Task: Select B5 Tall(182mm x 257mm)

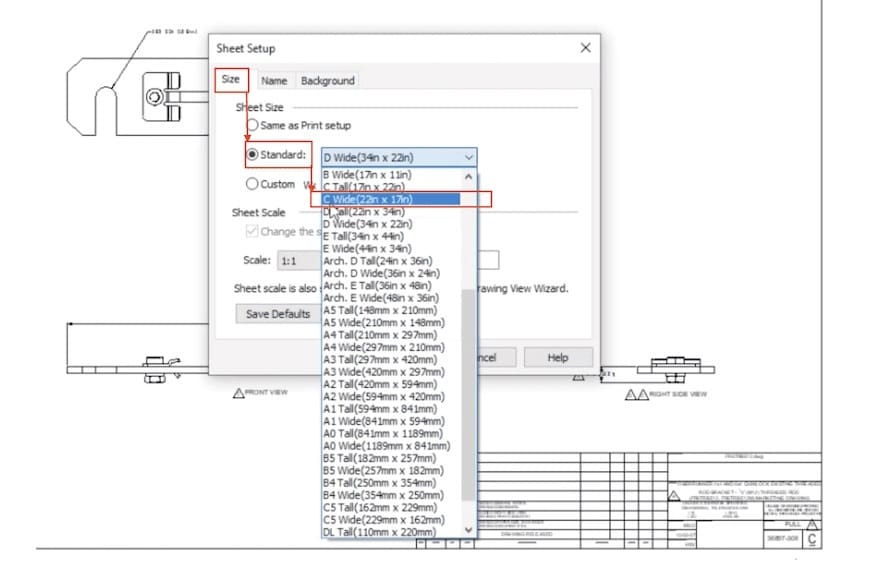Action: pos(391,458)
